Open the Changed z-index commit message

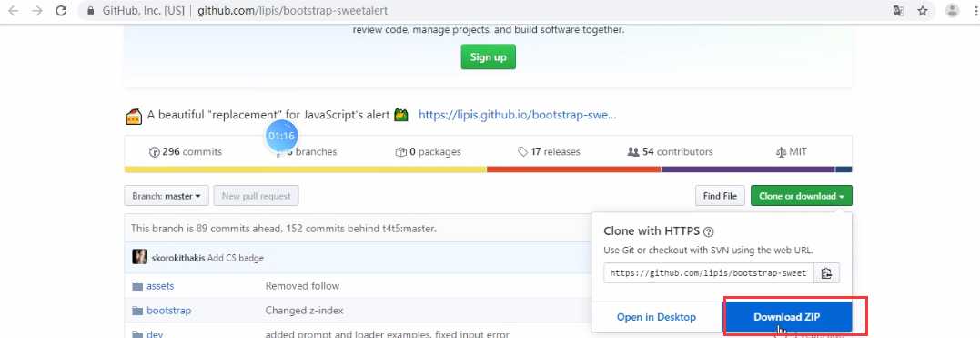tap(305, 311)
